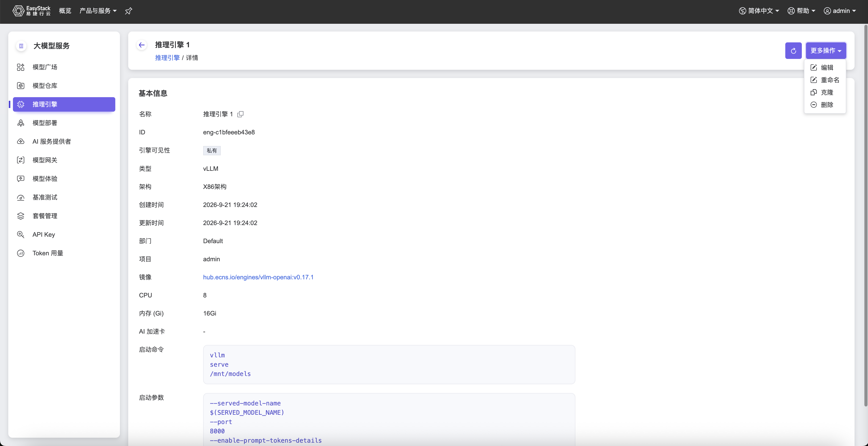This screenshot has width=868, height=446.
Task: Click the AI 服务提供者 cloud icon
Action: (x=21, y=142)
